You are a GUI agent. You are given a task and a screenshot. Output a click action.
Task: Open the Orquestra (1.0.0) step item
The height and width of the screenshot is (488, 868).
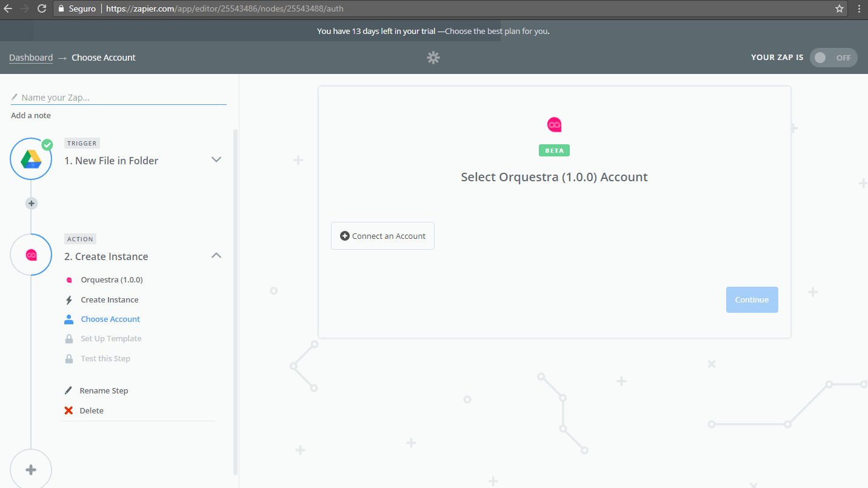click(112, 279)
